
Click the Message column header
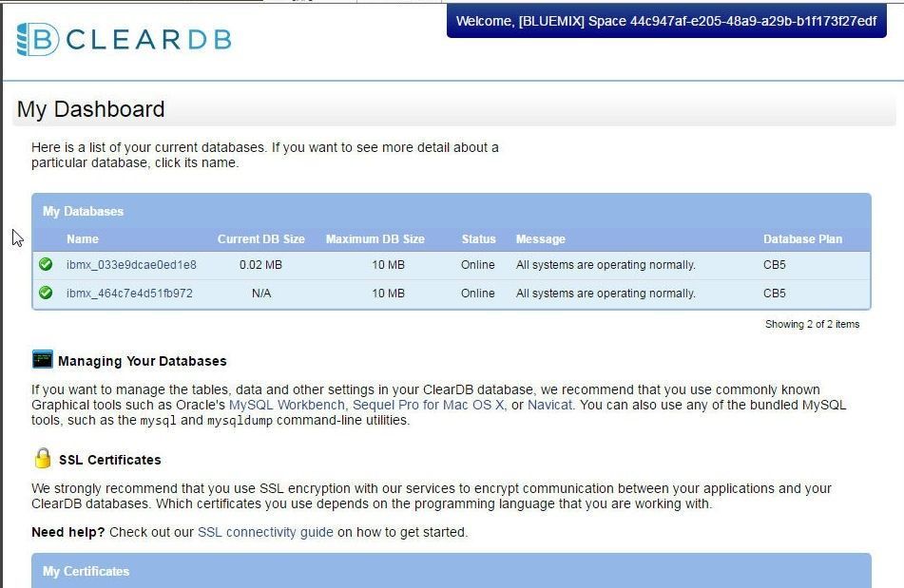pos(541,239)
